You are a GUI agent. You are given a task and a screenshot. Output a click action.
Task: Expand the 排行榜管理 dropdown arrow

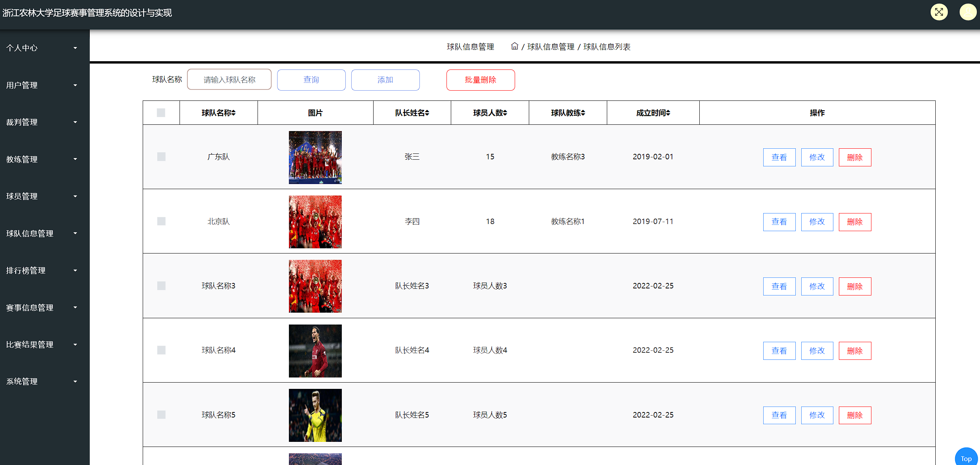[x=75, y=270]
